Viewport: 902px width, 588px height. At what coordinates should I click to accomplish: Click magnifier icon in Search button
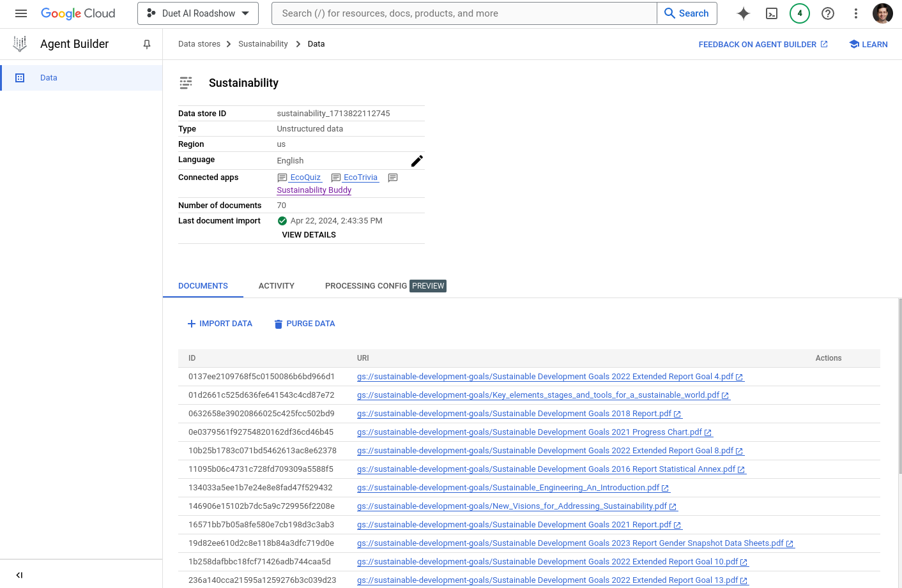[x=669, y=13]
